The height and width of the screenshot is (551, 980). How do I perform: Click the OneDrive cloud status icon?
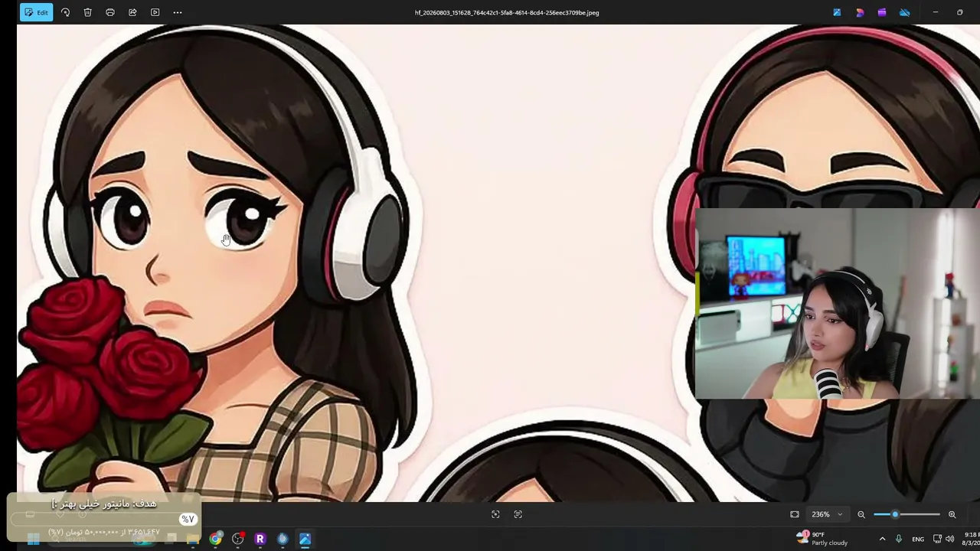coord(905,12)
